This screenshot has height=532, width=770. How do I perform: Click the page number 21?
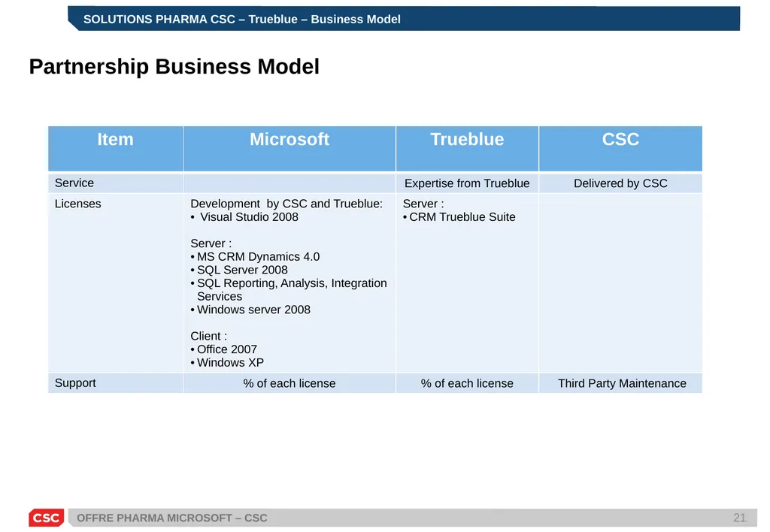pos(740,518)
